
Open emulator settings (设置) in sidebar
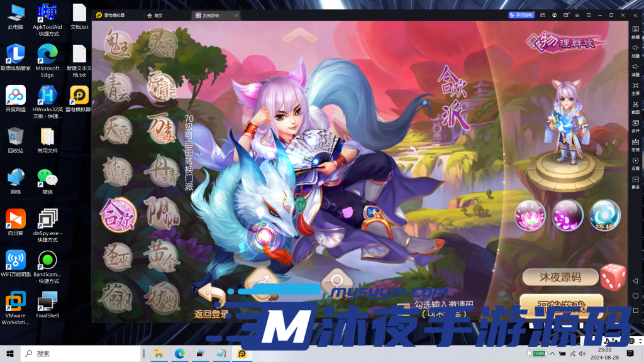tap(635, 164)
